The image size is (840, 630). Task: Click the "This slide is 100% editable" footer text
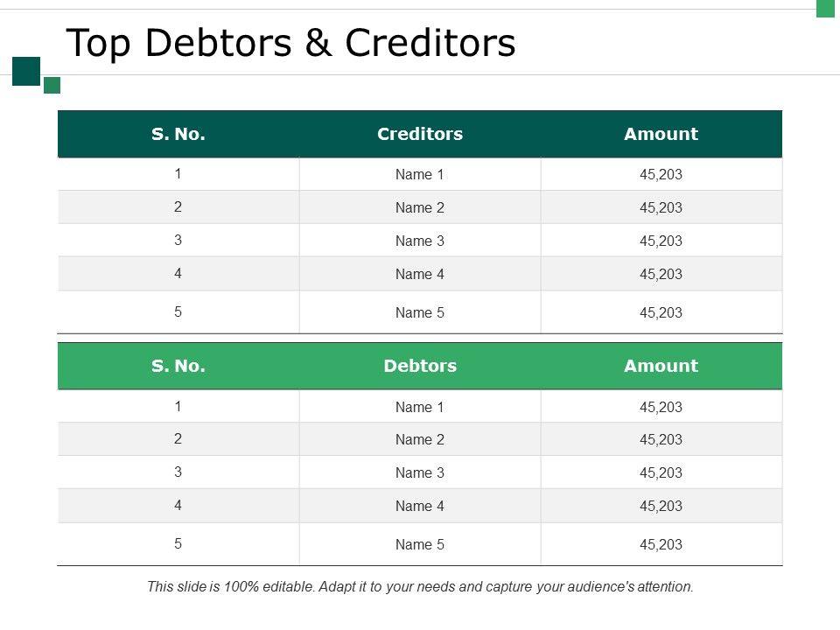pos(420,587)
